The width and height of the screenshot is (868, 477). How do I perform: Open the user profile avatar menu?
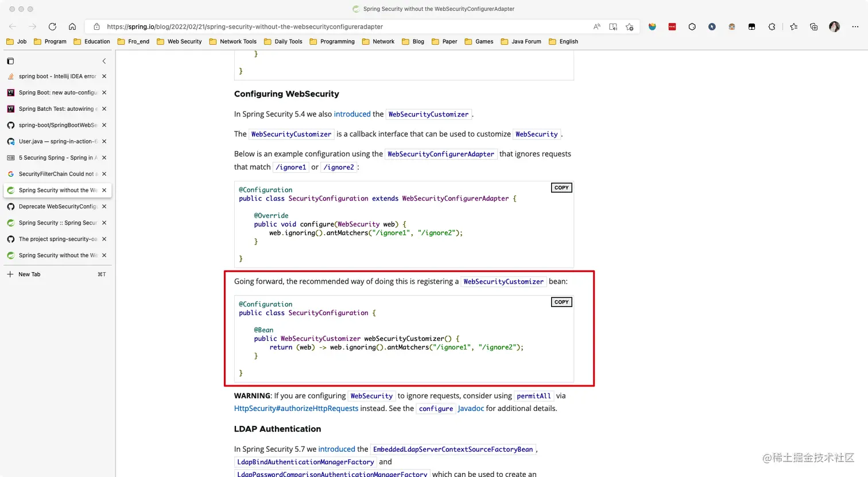coord(835,26)
